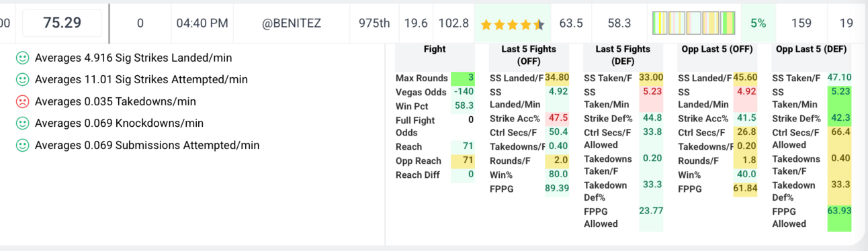This screenshot has width=868, height=251.
Task: Select the Opp Last 5 (OFF) header
Action: coord(717,49)
